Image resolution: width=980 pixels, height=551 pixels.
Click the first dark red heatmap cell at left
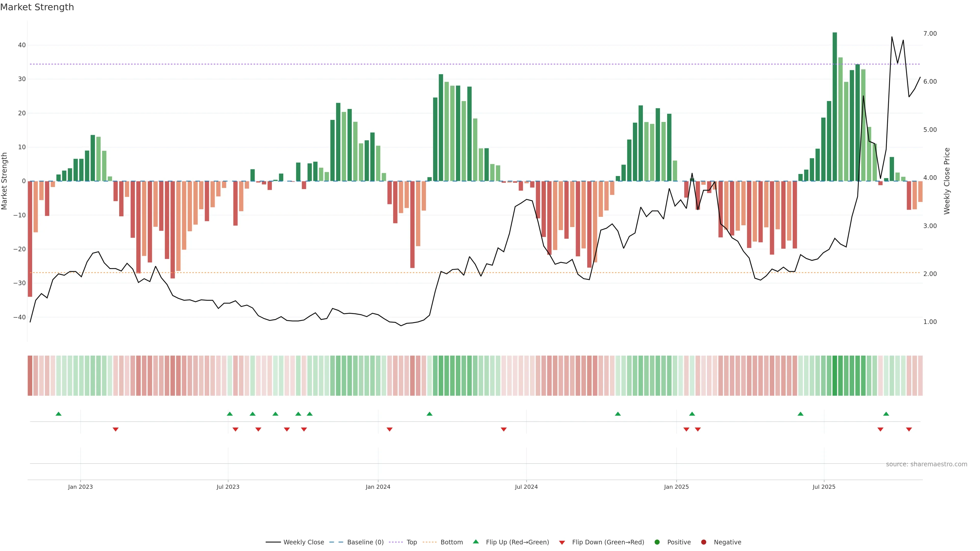pos(30,376)
